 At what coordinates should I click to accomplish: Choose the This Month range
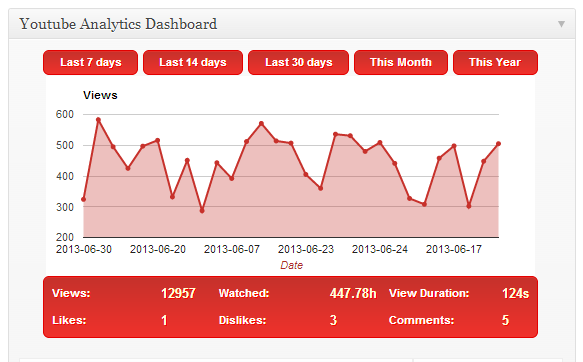point(401,62)
